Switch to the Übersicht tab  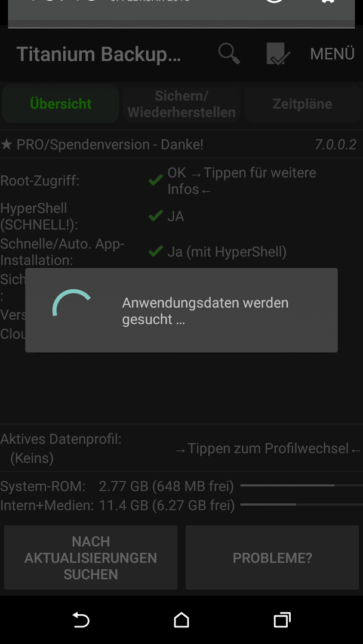tap(60, 104)
